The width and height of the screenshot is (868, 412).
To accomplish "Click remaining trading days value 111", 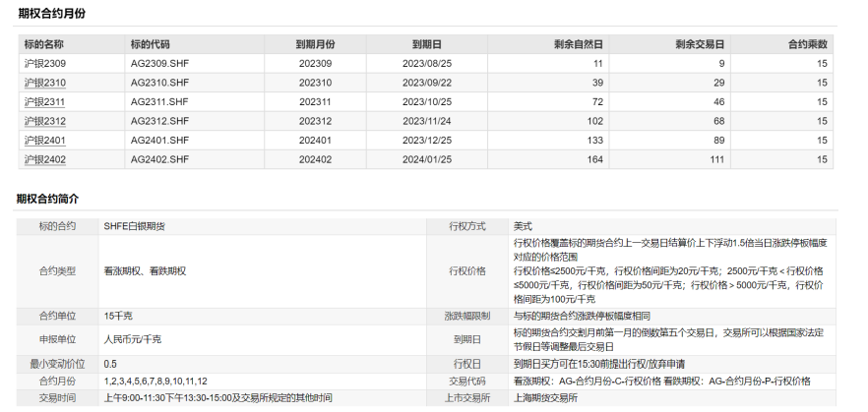I will [716, 160].
